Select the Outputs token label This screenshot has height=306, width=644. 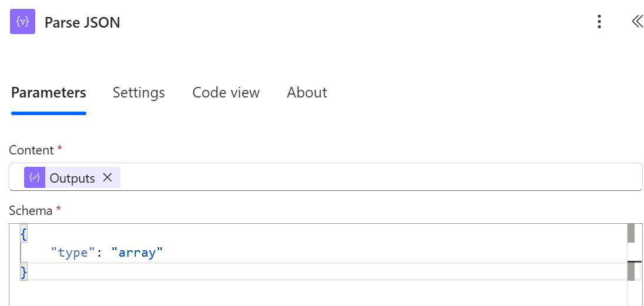pos(72,178)
